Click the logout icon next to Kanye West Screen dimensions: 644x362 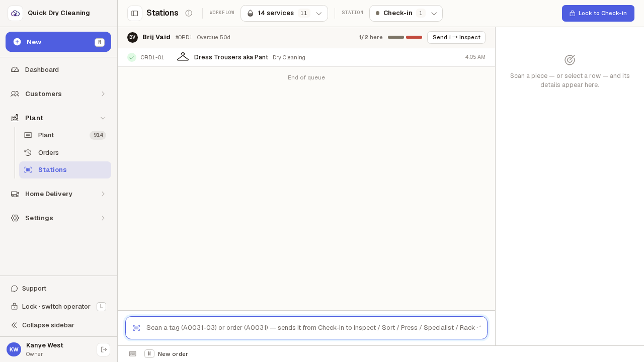(x=104, y=349)
